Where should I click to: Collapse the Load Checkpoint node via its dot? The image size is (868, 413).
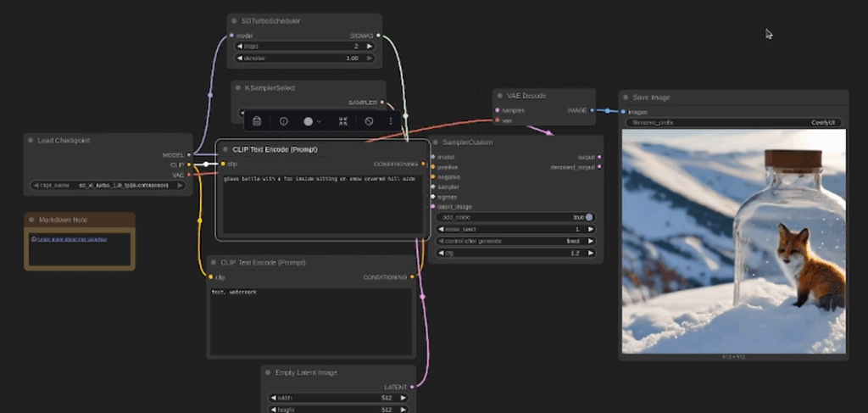tap(30, 141)
